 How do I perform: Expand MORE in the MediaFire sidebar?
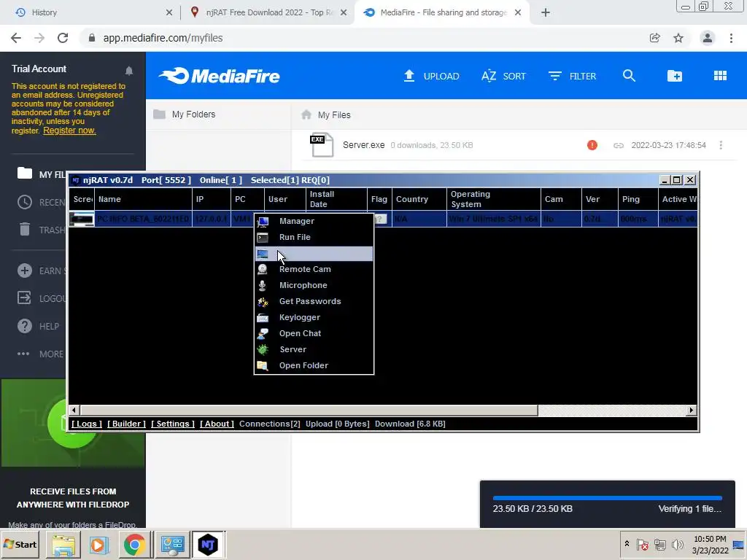coord(40,354)
